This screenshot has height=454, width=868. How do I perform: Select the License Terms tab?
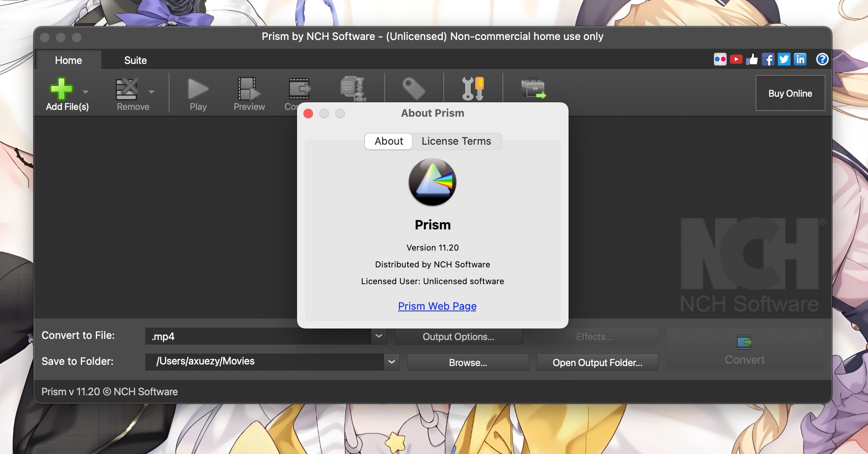pyautogui.click(x=456, y=141)
